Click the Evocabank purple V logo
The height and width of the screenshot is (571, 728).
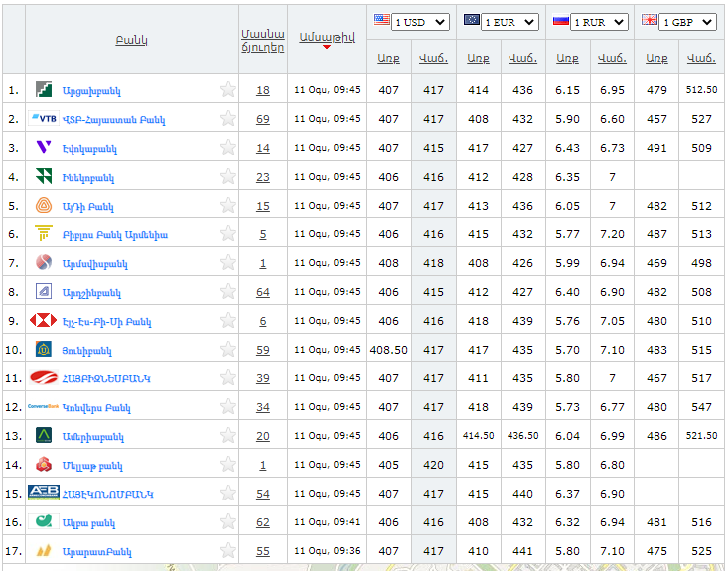44,148
